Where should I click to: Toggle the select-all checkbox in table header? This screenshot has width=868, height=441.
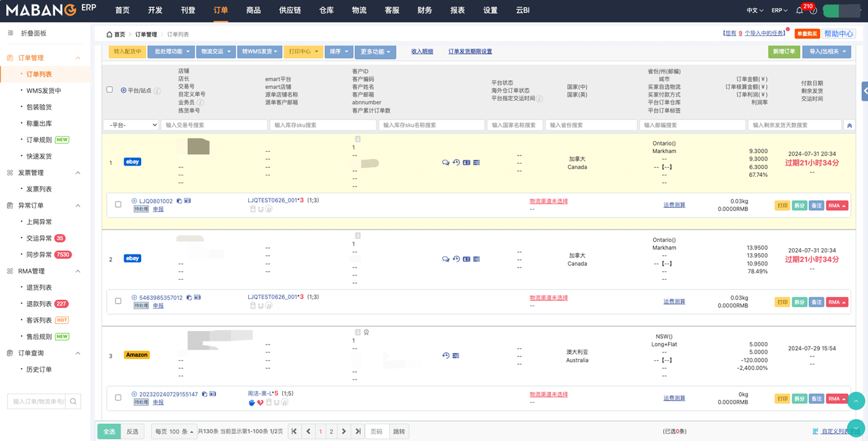tap(109, 90)
